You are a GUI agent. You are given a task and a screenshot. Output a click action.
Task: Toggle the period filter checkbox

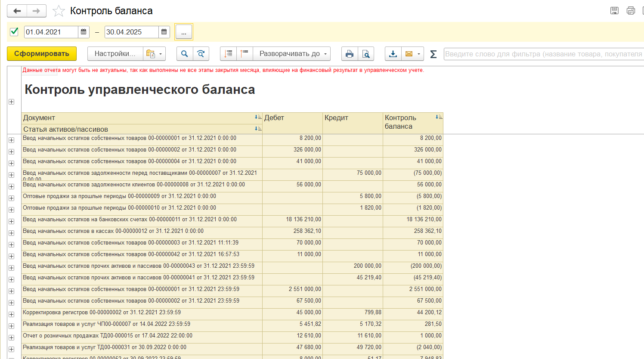(x=14, y=31)
